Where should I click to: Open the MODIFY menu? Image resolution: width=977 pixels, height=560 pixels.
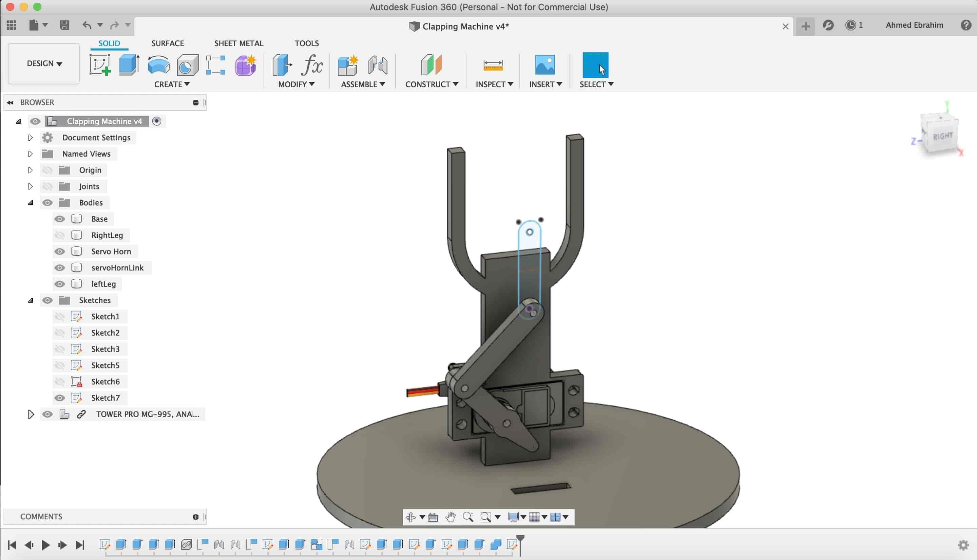click(296, 84)
